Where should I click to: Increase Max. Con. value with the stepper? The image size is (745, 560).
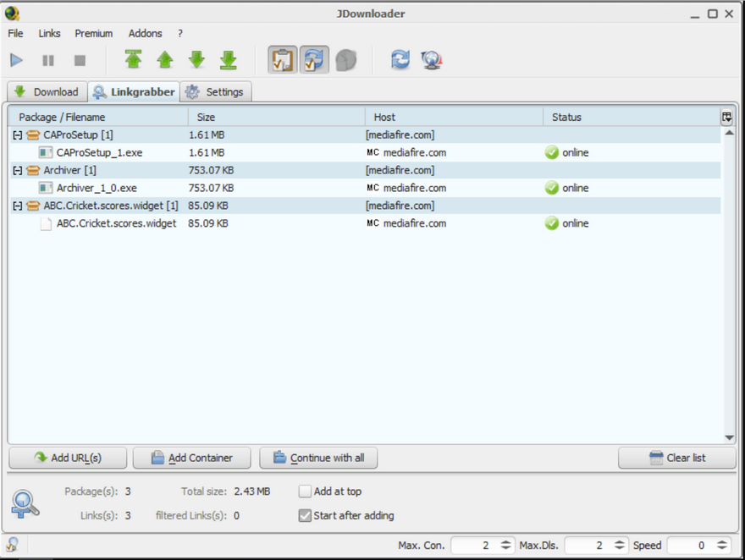(x=507, y=541)
